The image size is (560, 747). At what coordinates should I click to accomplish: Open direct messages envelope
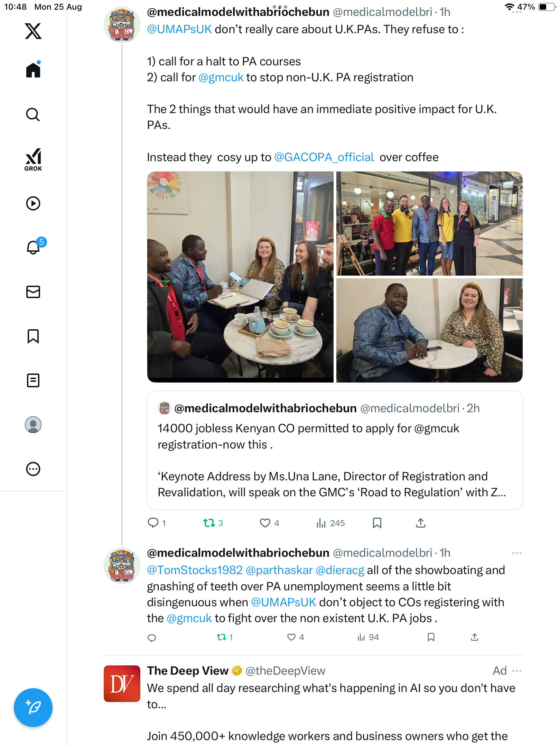33,292
